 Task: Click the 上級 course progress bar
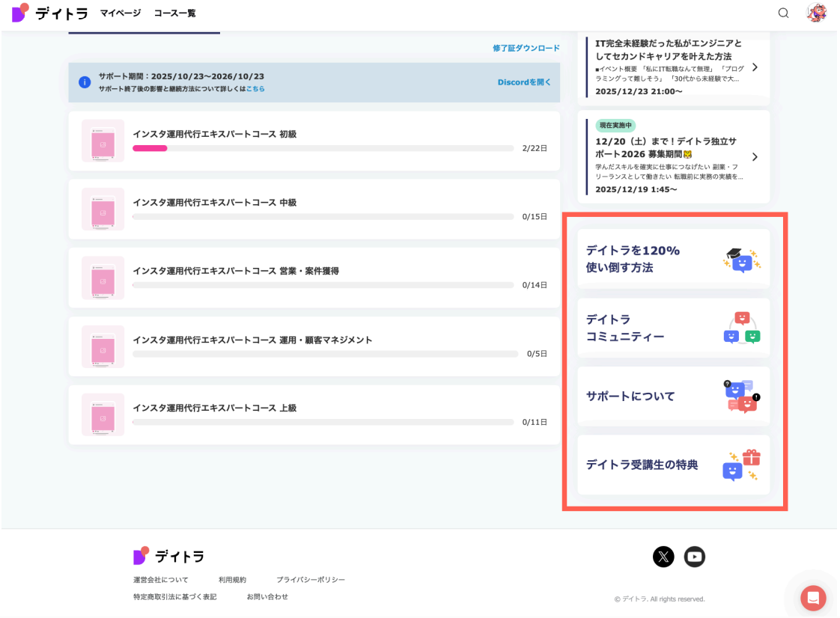point(323,423)
